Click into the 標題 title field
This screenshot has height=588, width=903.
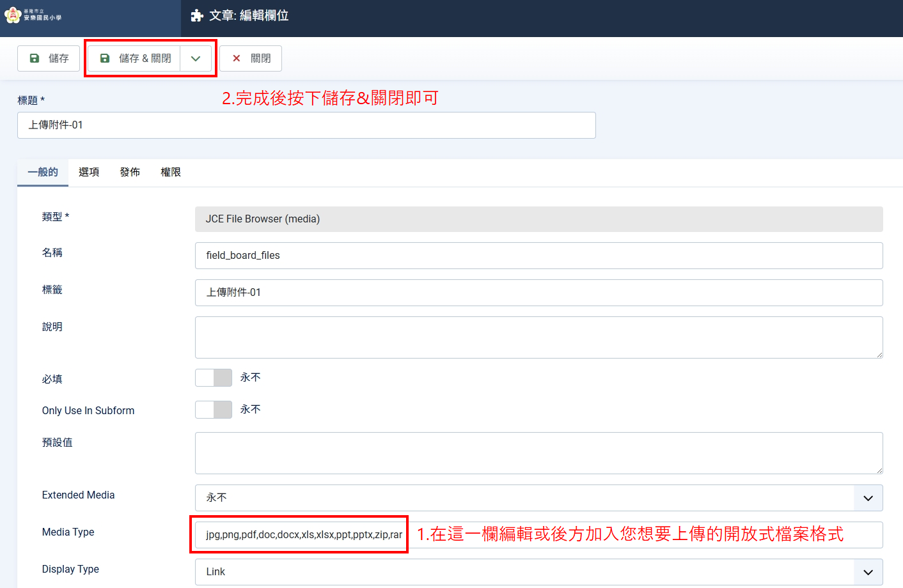click(306, 125)
